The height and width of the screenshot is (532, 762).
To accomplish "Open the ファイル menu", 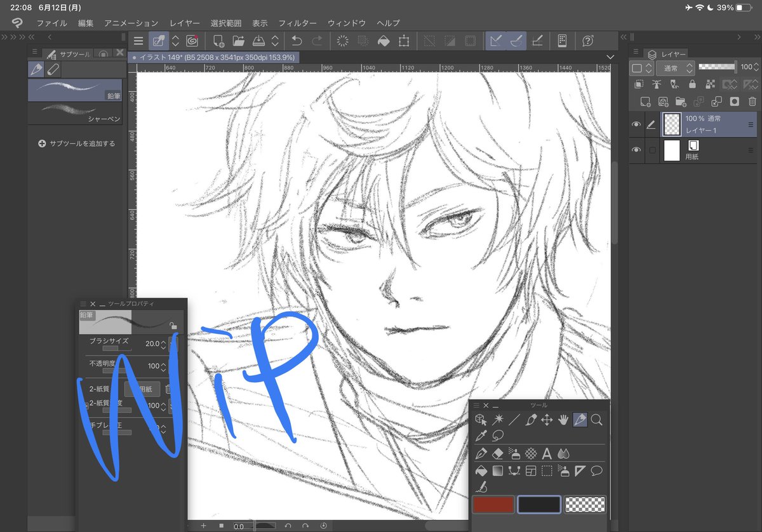I will click(52, 23).
